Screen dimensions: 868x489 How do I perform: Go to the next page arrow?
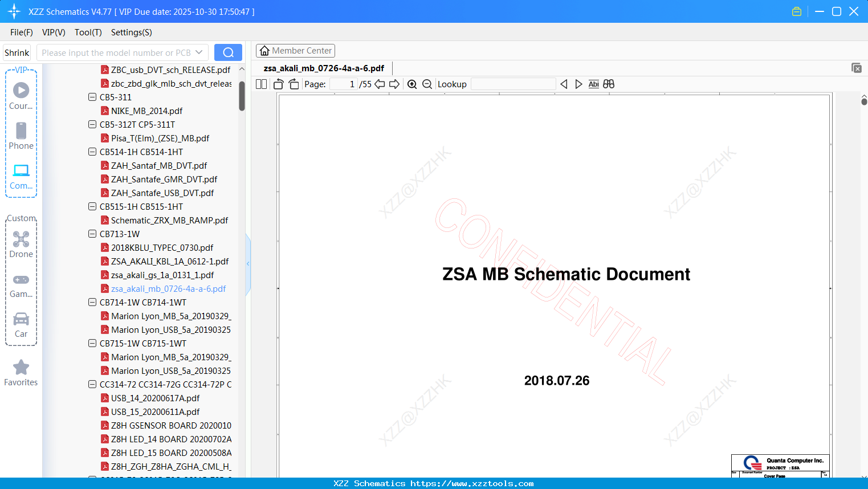point(394,84)
